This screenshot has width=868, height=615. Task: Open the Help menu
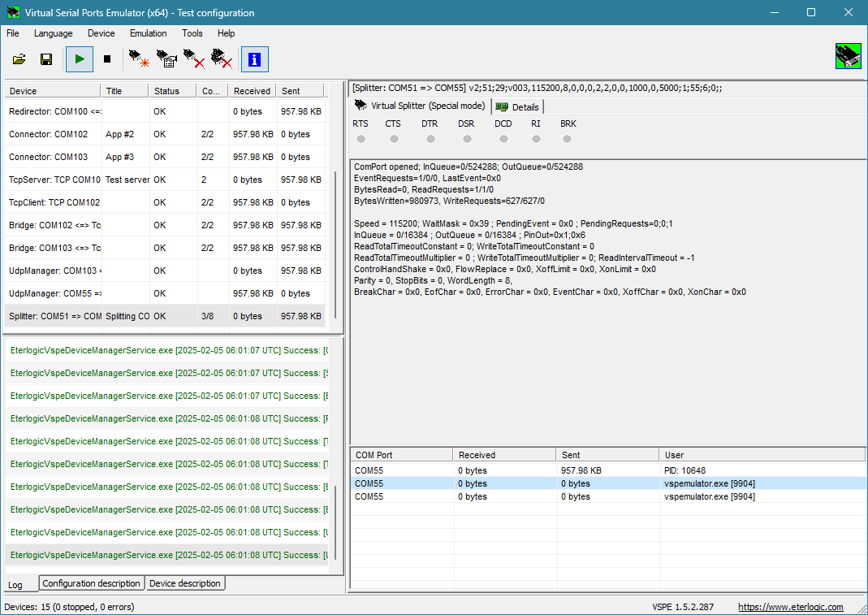point(226,33)
